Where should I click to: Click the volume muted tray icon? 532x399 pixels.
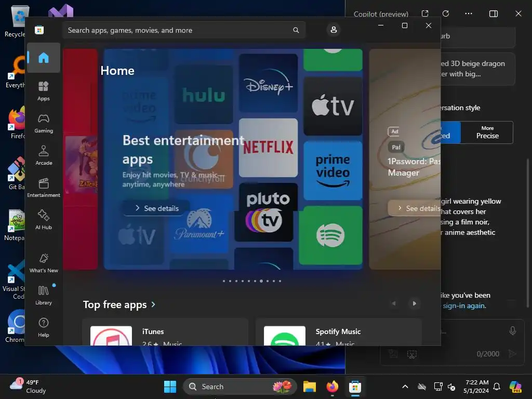tap(451, 387)
